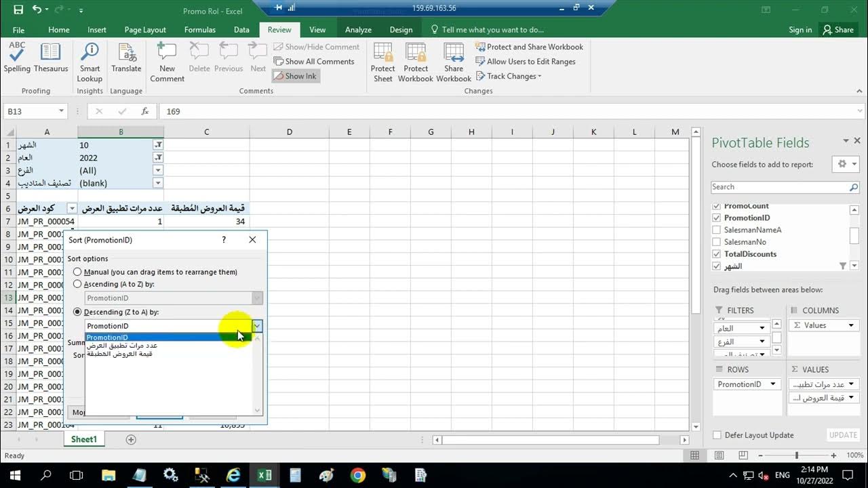The image size is (868, 488).
Task: Click the Protect Workbook icon
Action: tap(416, 62)
